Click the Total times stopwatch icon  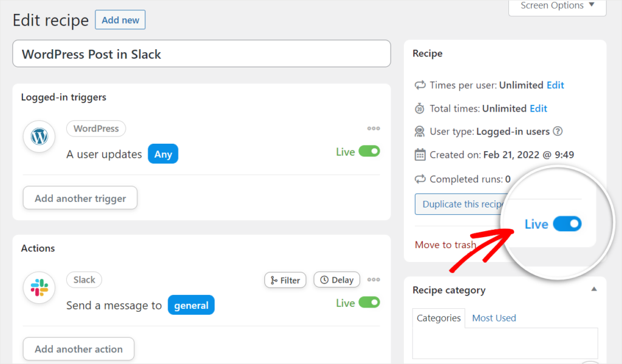pos(420,109)
